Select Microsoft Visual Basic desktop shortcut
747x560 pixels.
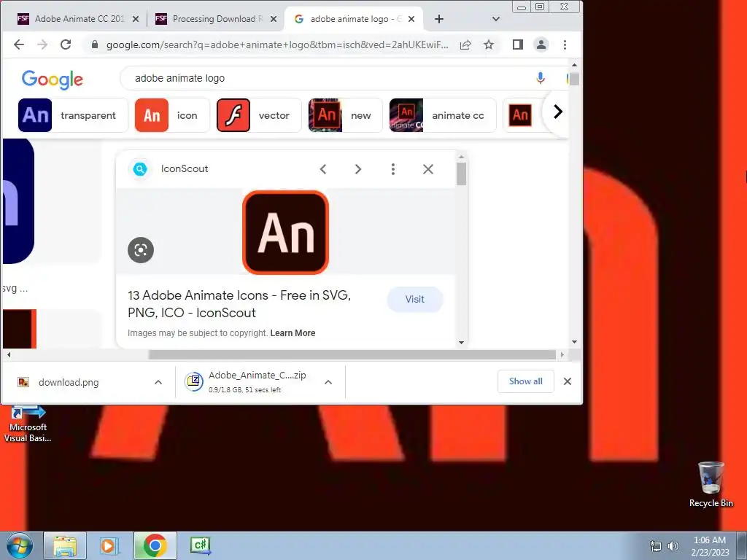[28, 424]
